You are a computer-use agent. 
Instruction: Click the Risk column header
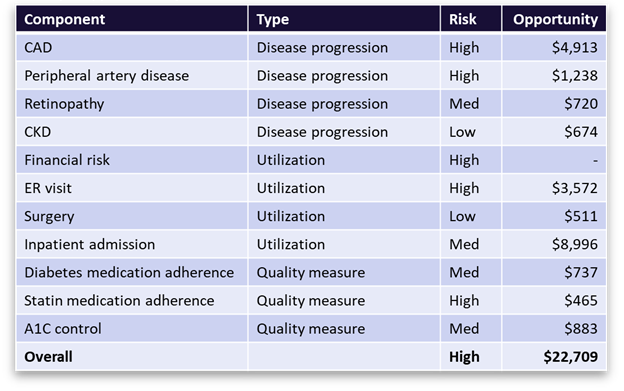tap(471, 19)
